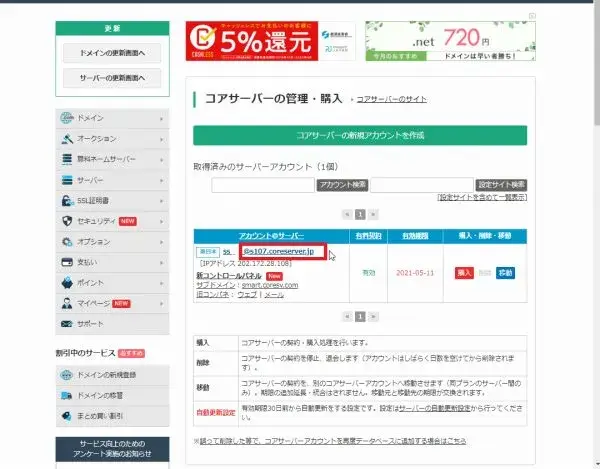The image size is (600, 469).
Task: Focus the site search input field
Action: pos(422,185)
